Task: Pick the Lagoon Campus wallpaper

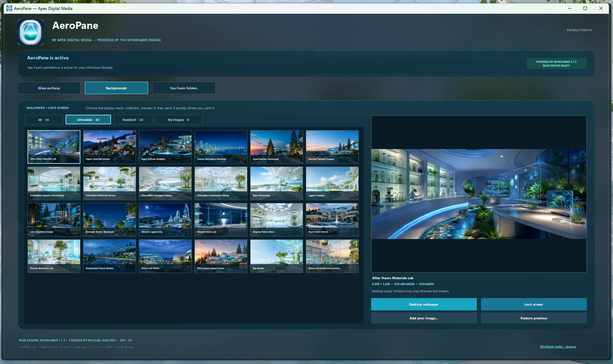Action: point(332,183)
